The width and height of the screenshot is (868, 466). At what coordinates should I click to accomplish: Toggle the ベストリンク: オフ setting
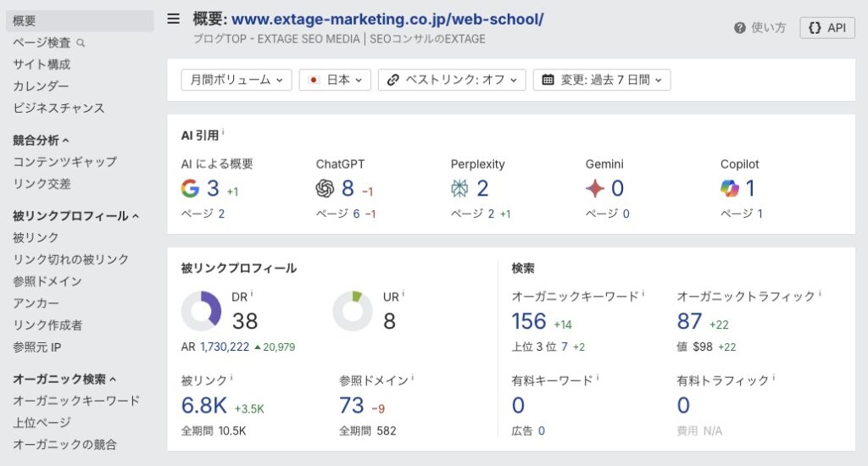click(x=452, y=80)
